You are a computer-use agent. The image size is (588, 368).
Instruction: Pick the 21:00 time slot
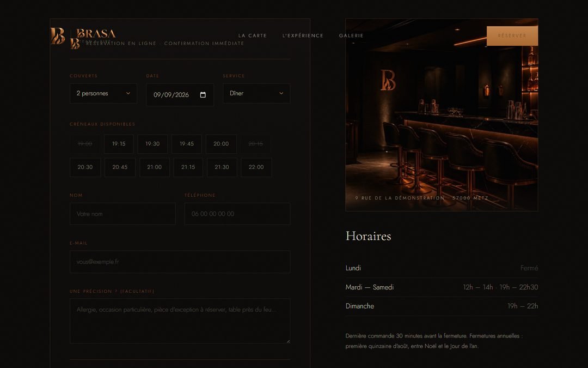tap(155, 167)
